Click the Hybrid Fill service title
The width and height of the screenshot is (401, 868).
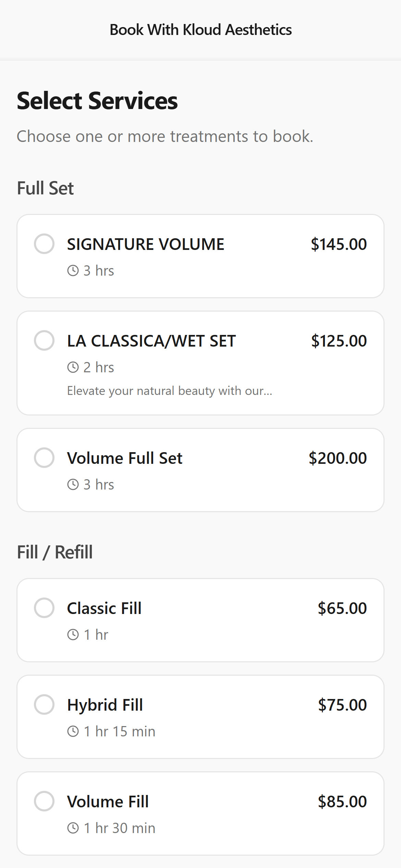[105, 705]
